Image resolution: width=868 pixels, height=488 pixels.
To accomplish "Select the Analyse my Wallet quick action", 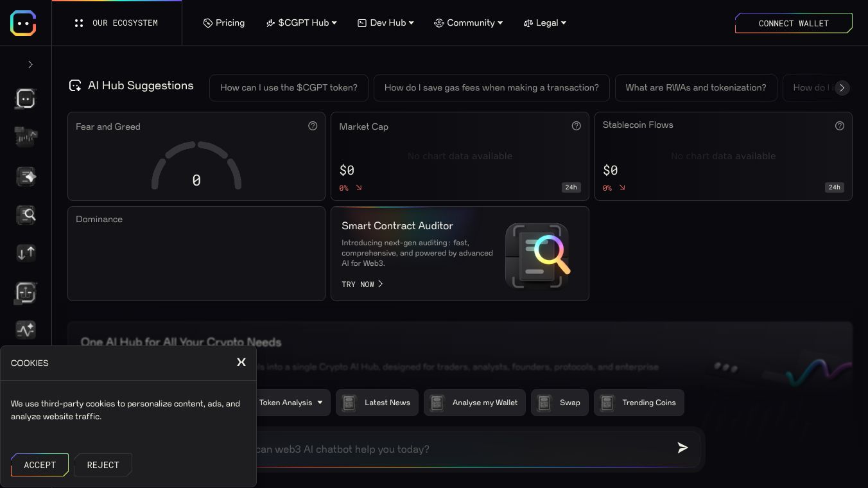I will [x=474, y=403].
